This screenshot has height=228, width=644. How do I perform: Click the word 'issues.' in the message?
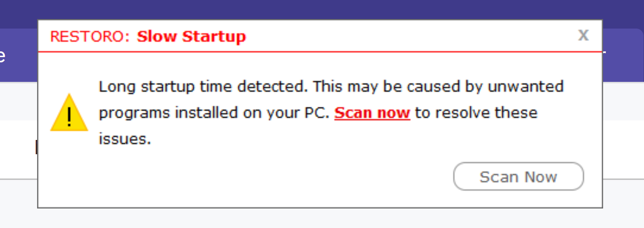[x=125, y=139]
